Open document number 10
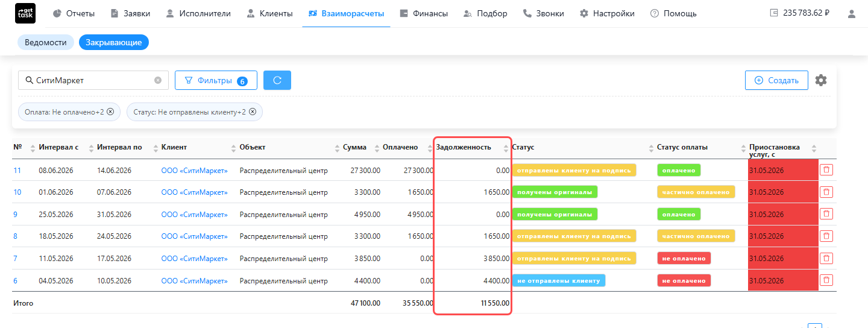 (17, 192)
